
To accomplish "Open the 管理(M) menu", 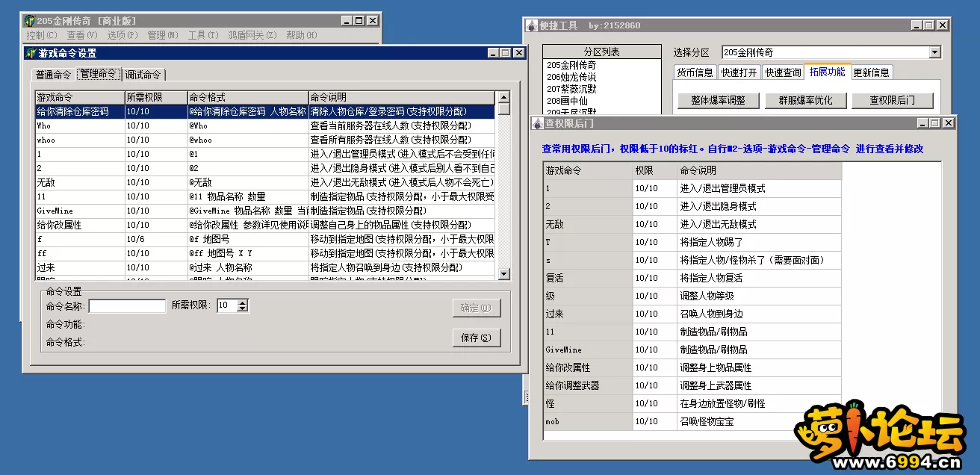I will (x=163, y=35).
